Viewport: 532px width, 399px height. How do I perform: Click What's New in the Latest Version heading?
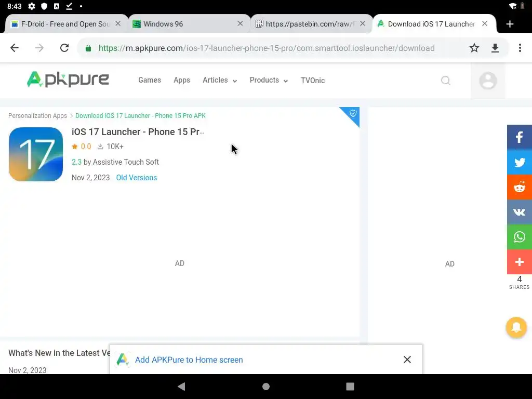coord(60,353)
